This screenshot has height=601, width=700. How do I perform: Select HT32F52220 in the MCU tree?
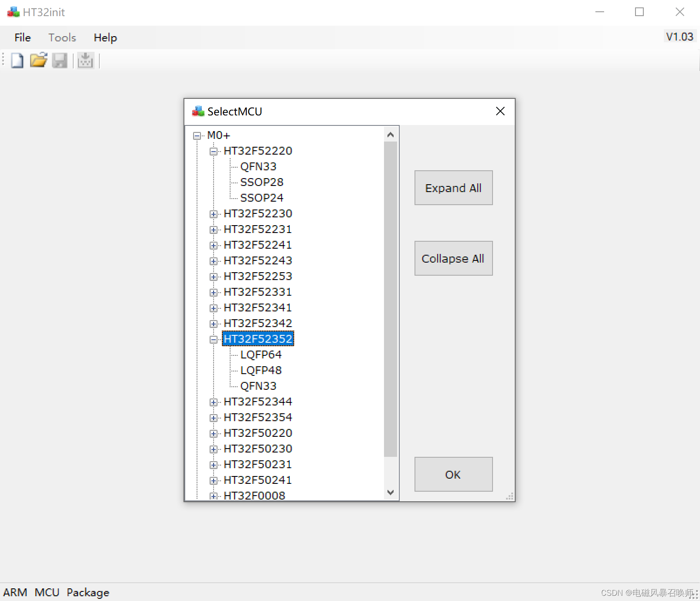point(258,151)
